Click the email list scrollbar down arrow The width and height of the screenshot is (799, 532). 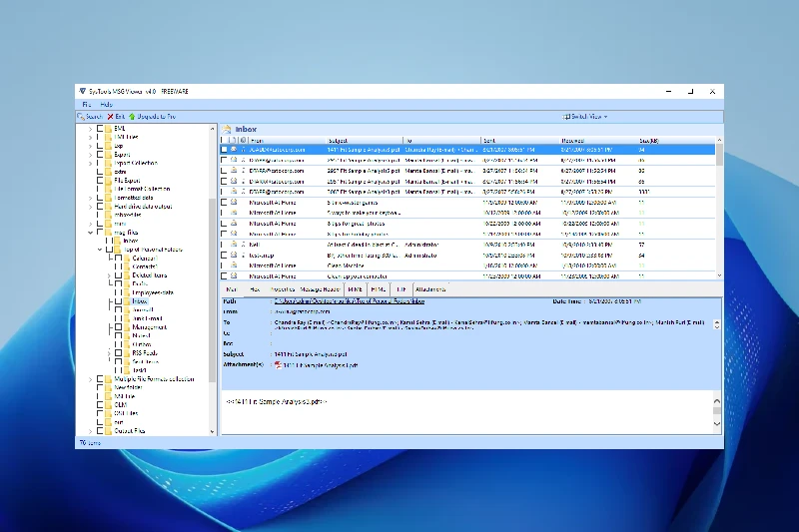click(719, 275)
